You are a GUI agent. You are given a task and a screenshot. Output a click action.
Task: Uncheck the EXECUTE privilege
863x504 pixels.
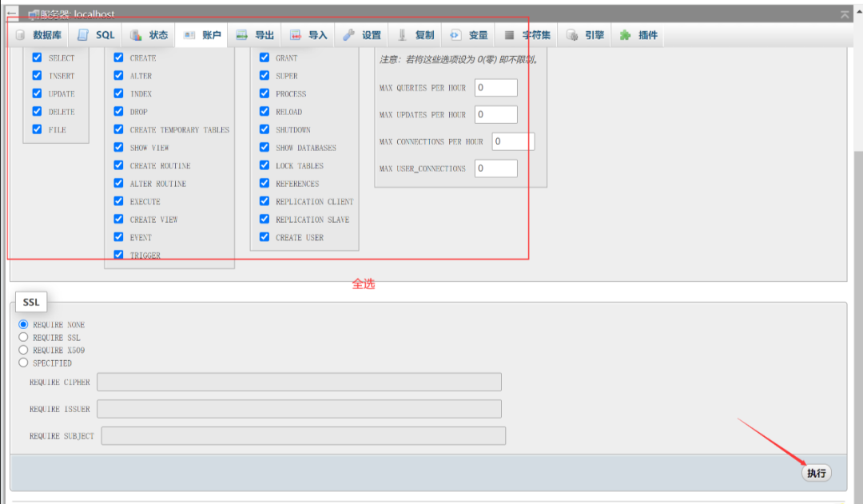pyautogui.click(x=118, y=200)
